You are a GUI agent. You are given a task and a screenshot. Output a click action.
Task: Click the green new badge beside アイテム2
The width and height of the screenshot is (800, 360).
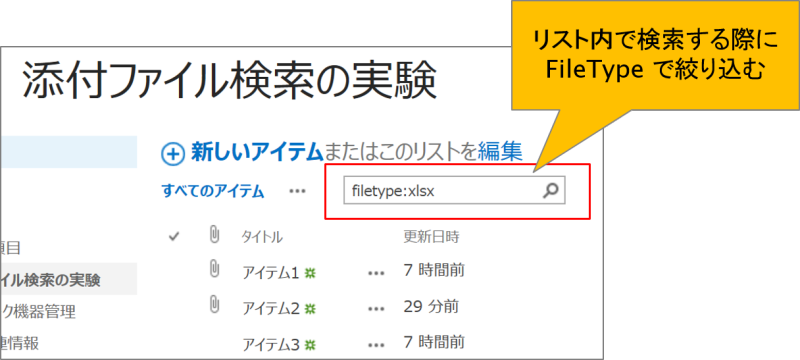[310, 308]
